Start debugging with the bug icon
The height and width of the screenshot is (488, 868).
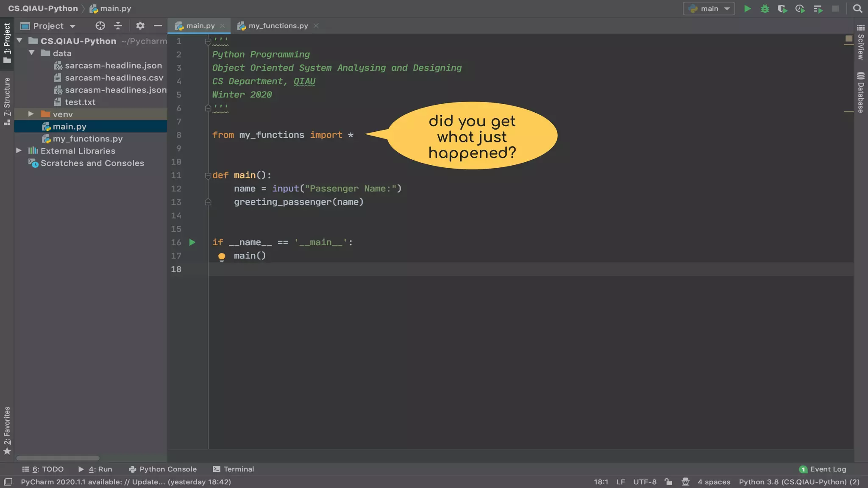(765, 8)
